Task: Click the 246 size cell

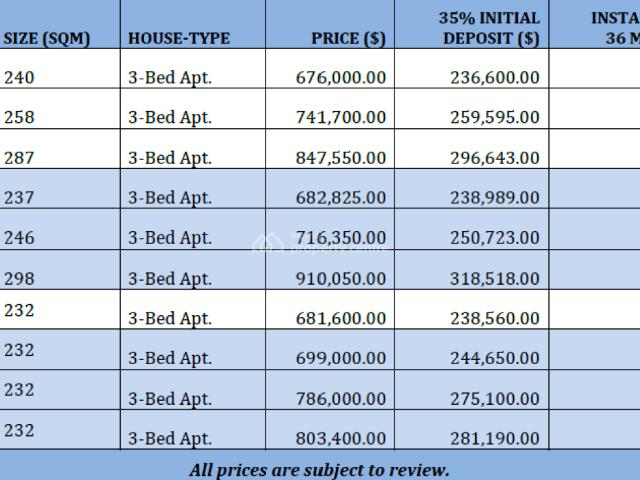Action: pyautogui.click(x=19, y=238)
